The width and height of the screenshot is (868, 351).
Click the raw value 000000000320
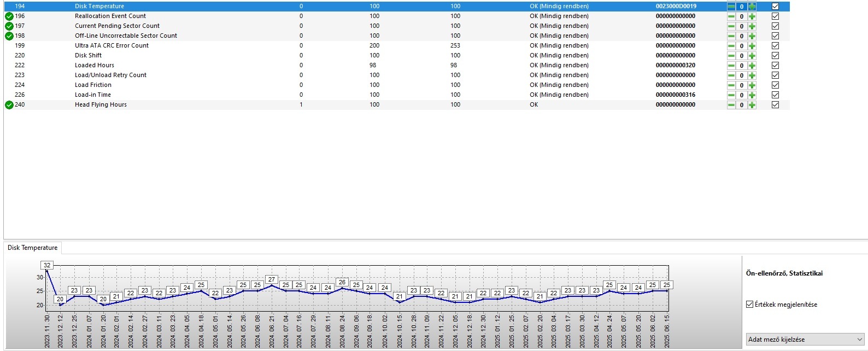(676, 66)
